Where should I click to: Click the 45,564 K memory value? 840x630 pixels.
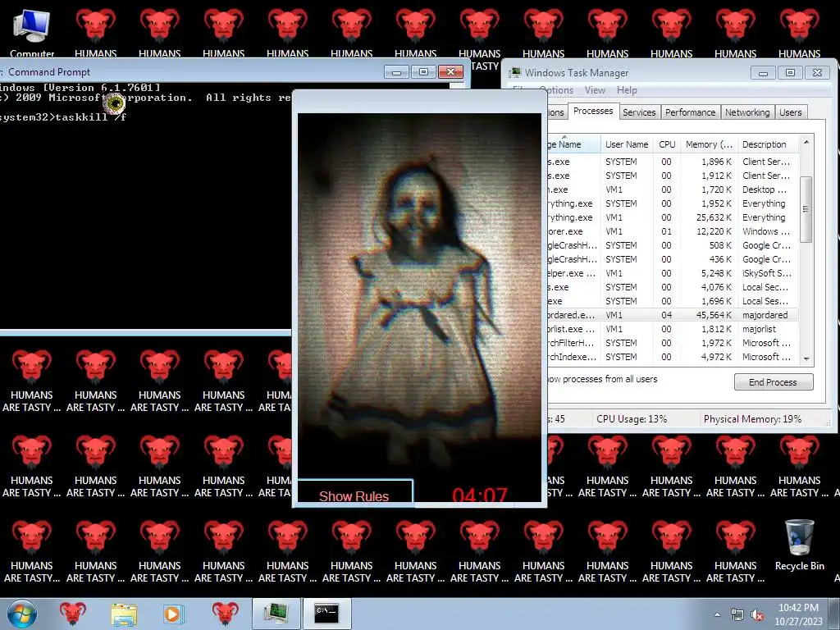pyautogui.click(x=714, y=315)
